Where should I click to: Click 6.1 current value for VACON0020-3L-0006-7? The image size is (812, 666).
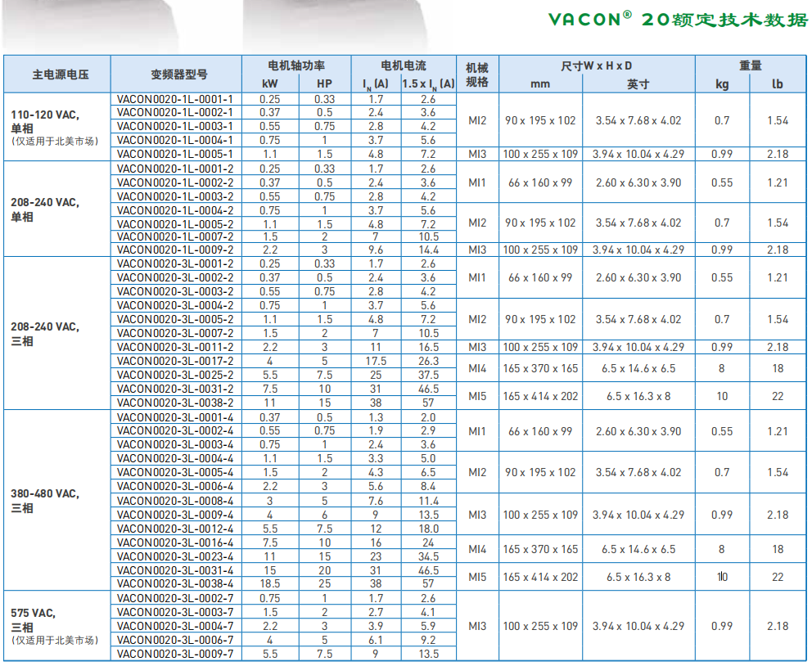coord(376,640)
